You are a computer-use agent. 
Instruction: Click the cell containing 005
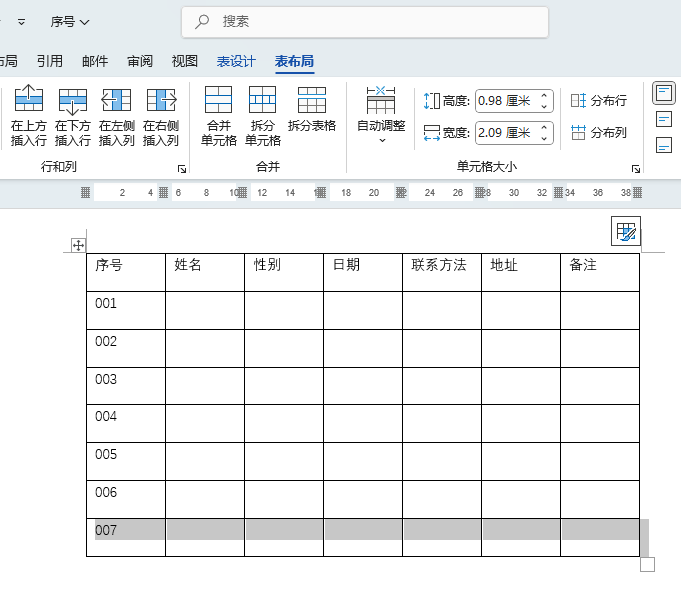tap(126, 462)
